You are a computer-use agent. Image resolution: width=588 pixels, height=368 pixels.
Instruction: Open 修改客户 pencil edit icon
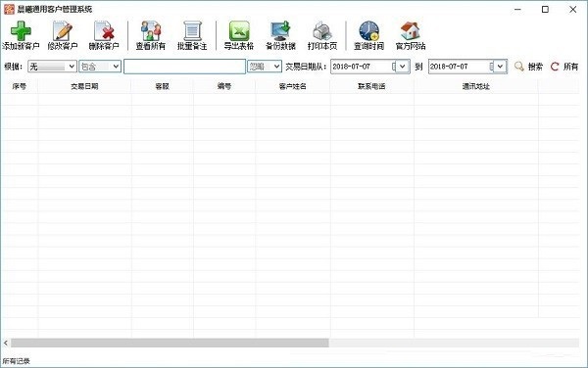click(x=63, y=31)
